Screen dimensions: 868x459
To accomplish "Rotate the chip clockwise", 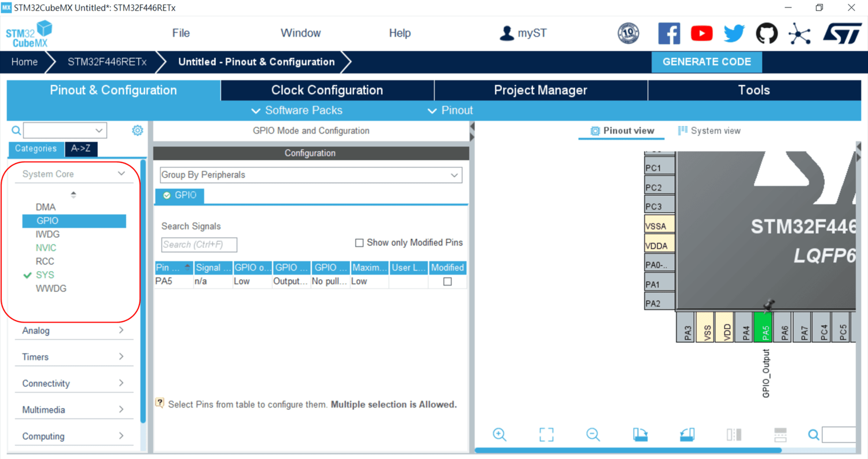I will pos(640,434).
